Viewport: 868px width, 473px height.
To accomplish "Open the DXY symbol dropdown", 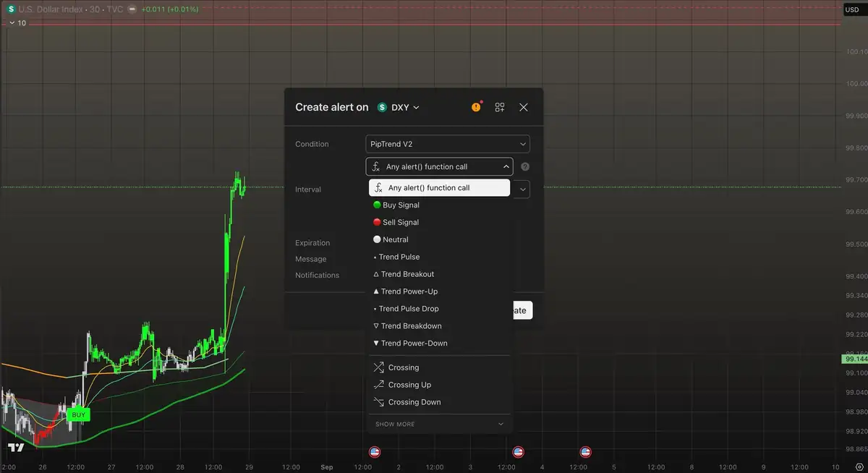I will tap(399, 107).
